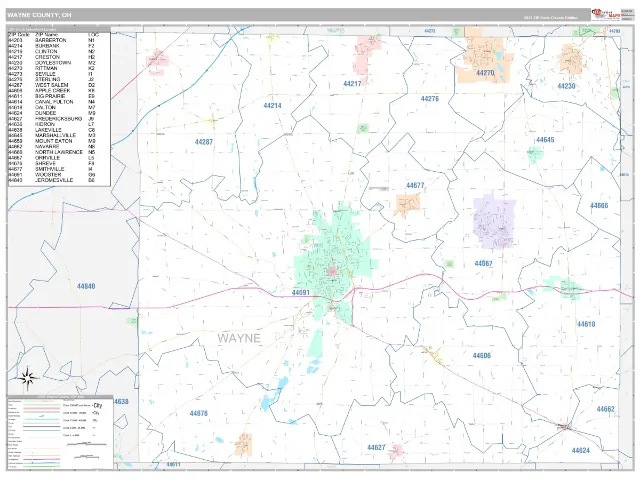Select the SHREVE row in the ZIP index
The width and height of the screenshot is (640, 480).
tap(52, 163)
